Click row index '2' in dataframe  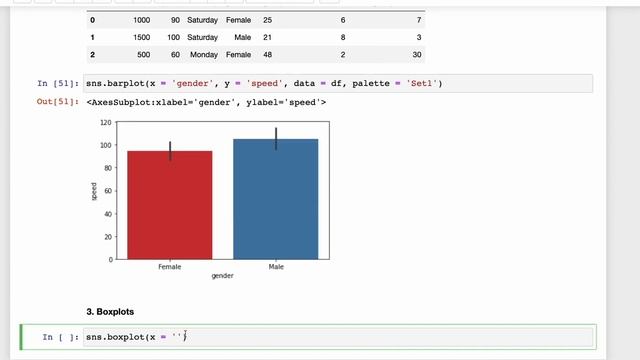click(x=93, y=55)
